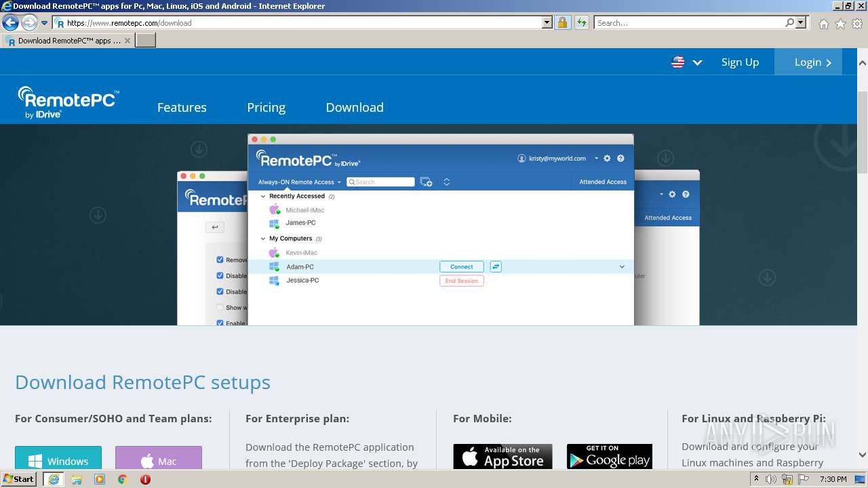Click the gear icon in right background window
This screenshot has width=868, height=488.
point(672,194)
